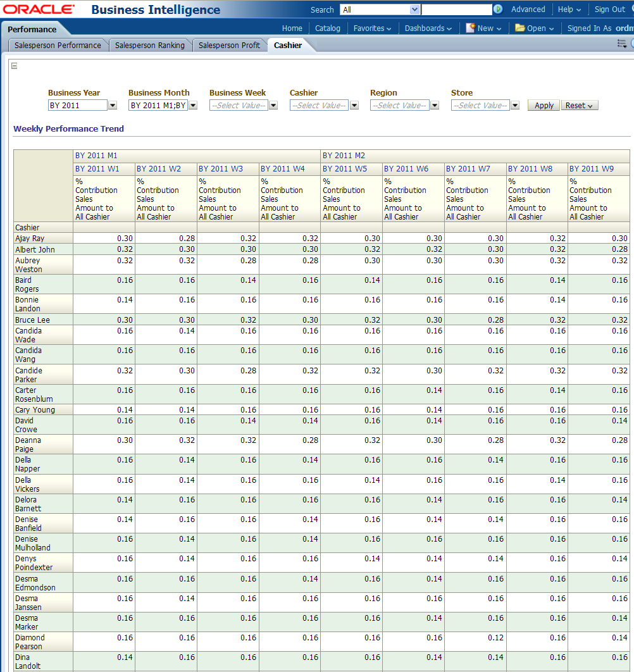Screen dimensions: 634x672
Task: Click the search text input field
Action: [x=456, y=9]
